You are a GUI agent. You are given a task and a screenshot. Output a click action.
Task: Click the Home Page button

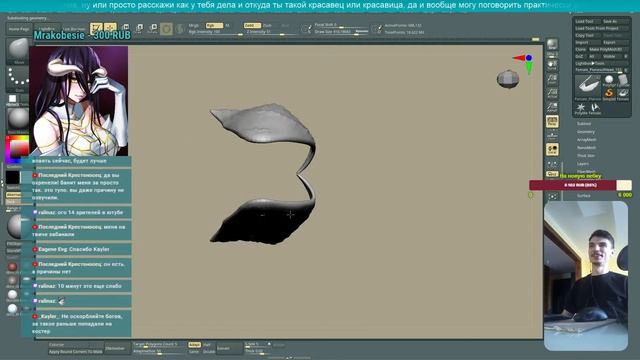tap(19, 29)
